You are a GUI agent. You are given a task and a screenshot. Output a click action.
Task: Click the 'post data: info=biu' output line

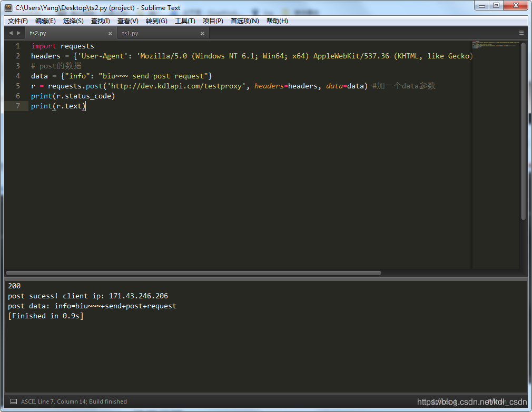click(x=92, y=306)
